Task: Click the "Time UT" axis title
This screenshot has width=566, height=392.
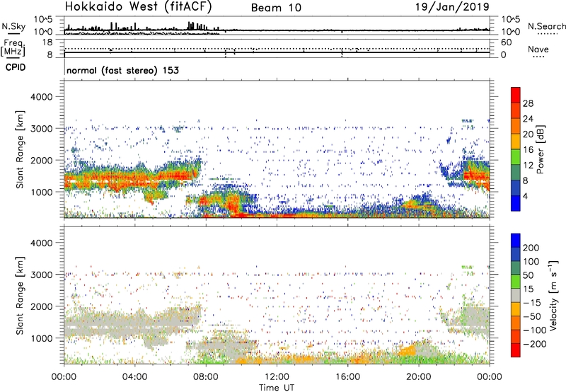Action: 277,388
